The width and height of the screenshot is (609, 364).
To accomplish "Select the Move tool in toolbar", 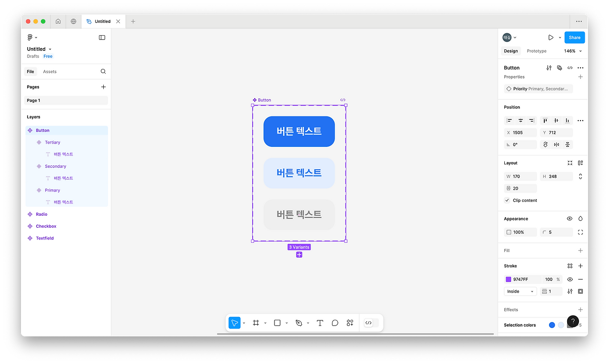I will click(x=234, y=323).
